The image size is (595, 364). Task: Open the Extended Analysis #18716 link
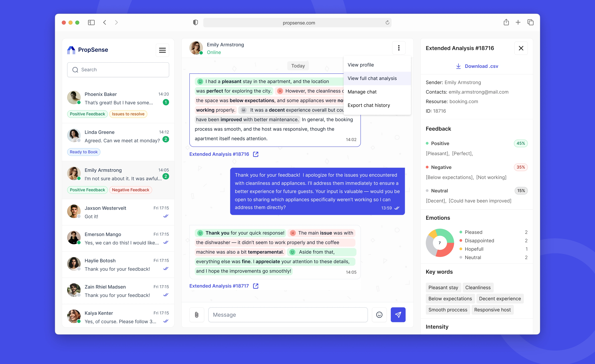pyautogui.click(x=219, y=154)
